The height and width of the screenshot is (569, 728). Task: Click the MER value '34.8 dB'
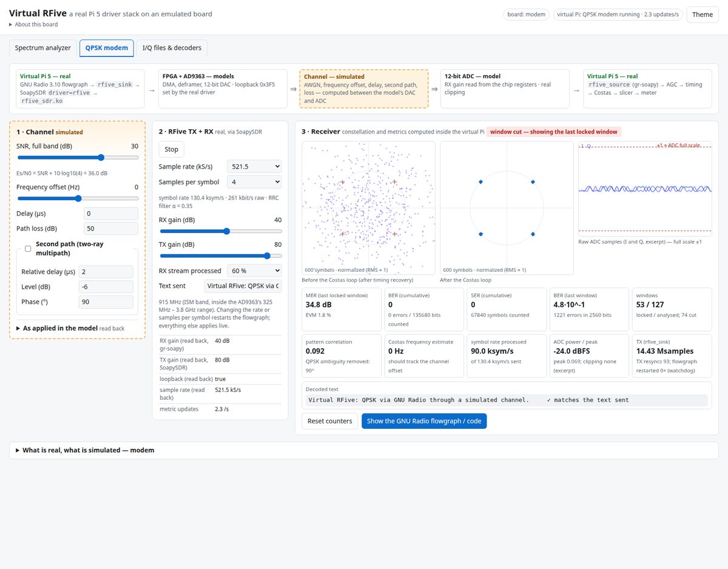[320, 305]
